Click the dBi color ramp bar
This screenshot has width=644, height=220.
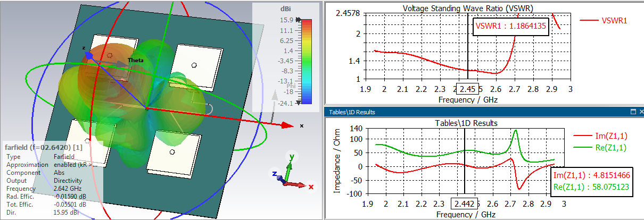tap(307, 62)
